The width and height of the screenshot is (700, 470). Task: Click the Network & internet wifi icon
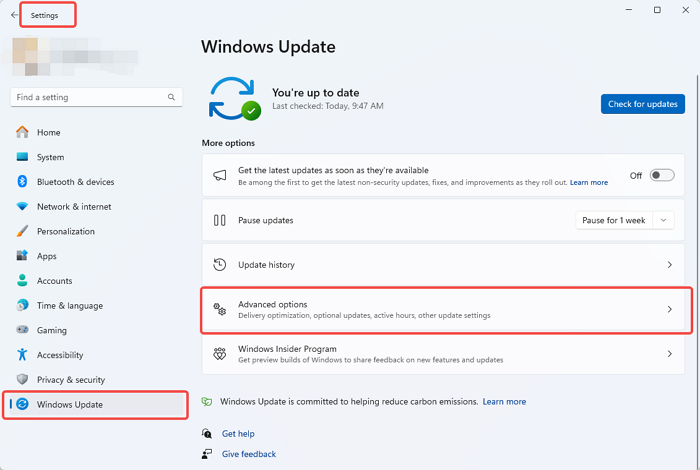(21, 207)
